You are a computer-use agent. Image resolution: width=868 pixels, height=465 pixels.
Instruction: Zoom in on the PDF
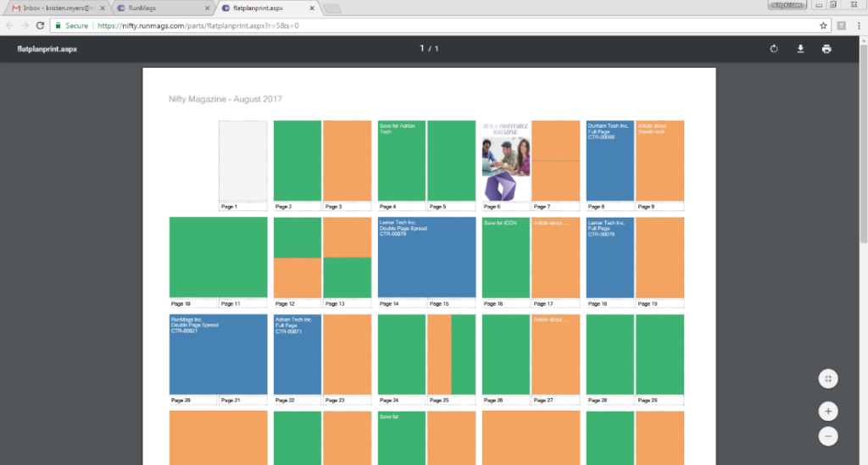[x=828, y=411]
